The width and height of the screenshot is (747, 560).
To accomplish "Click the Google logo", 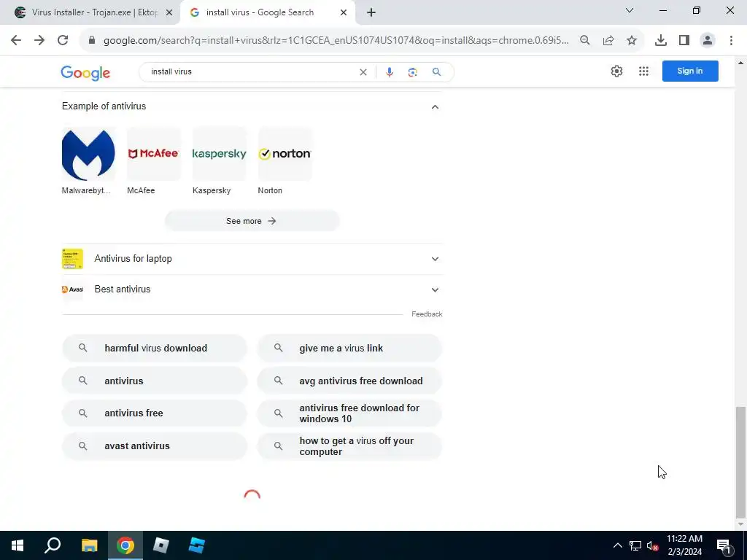I will [85, 72].
